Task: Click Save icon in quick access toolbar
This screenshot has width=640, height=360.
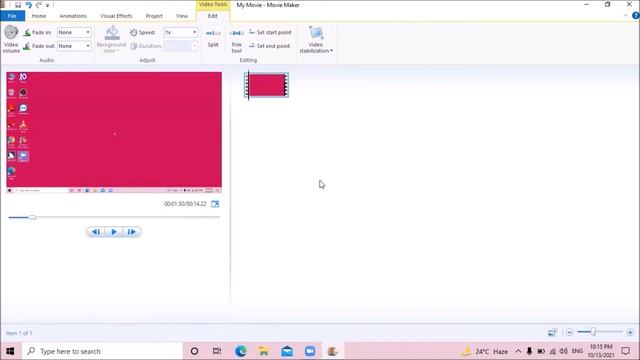Action: [18, 5]
